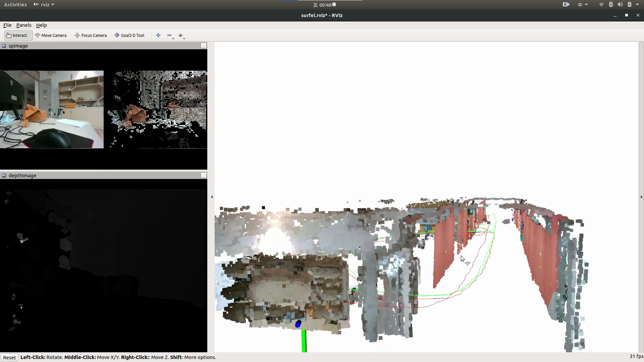Click the eye visibility icon on the toolbar
The width and height of the screenshot is (644, 362).
click(x=180, y=35)
